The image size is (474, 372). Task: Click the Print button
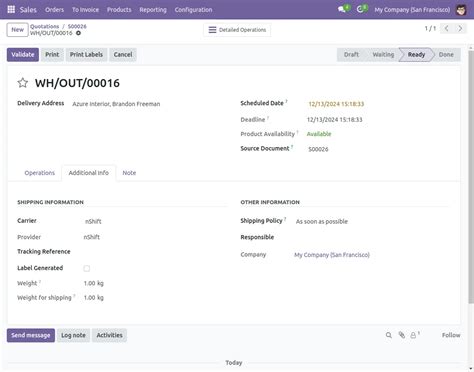click(x=52, y=55)
